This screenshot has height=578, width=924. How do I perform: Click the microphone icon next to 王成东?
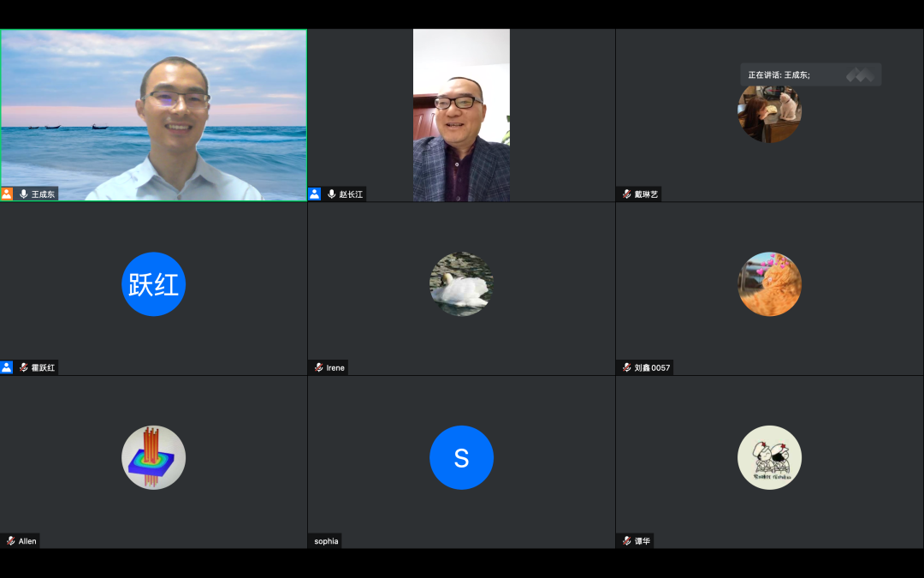[23, 194]
